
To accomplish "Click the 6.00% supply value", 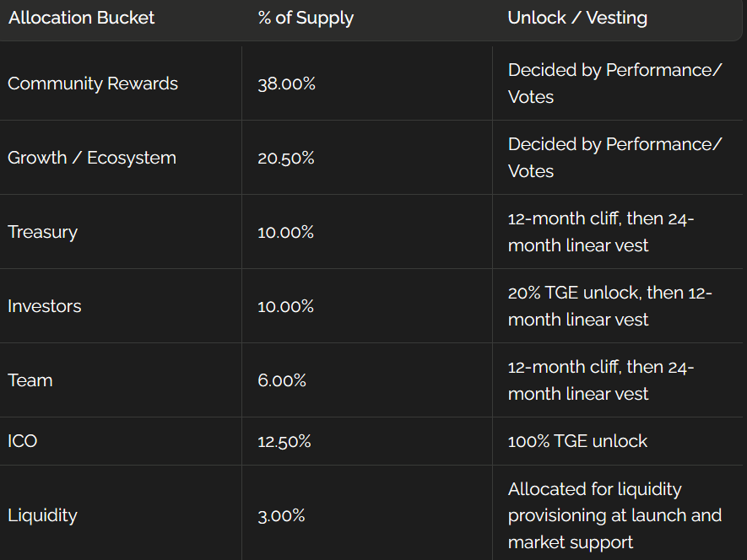I will click(282, 380).
